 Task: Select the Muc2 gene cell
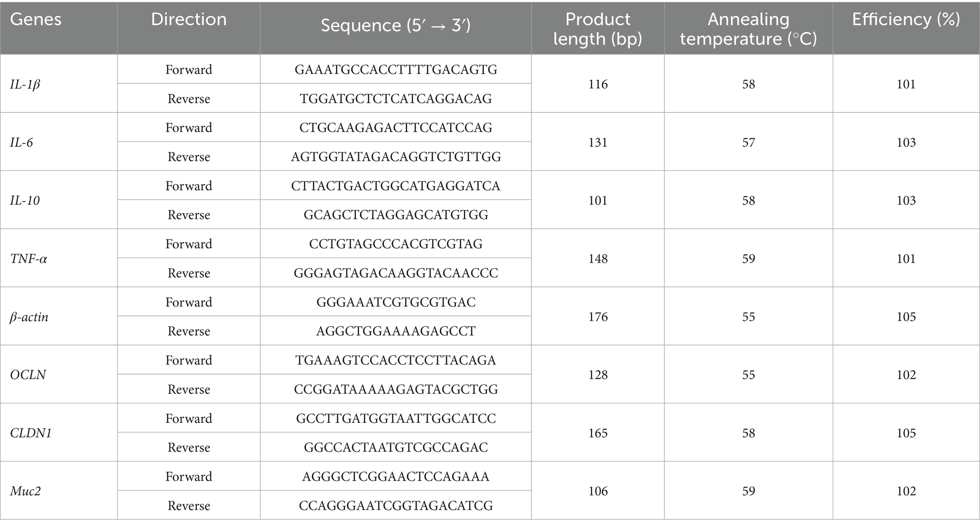25,492
